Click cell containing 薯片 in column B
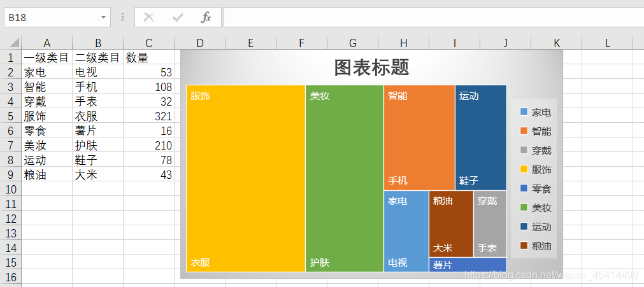 point(97,131)
